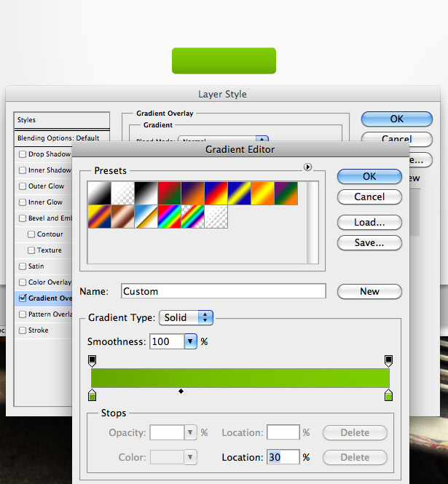
Task: Select the right green color stop
Action: 388,395
